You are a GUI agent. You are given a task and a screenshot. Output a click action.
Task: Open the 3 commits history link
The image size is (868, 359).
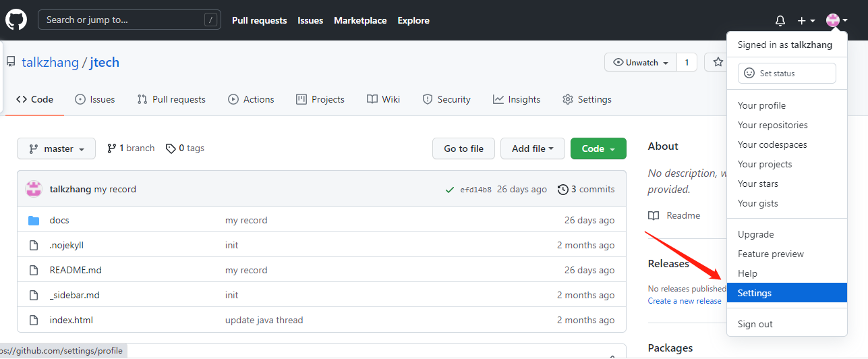click(586, 190)
